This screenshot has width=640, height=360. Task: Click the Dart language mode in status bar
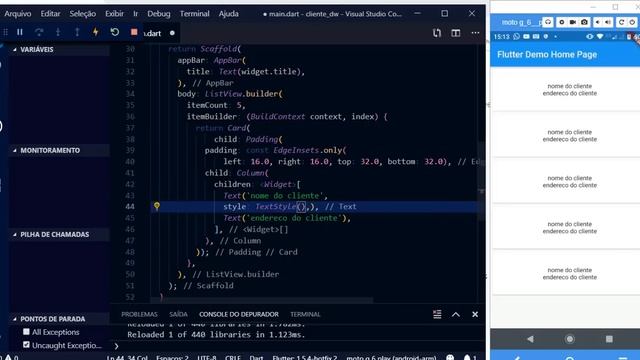[256, 358]
